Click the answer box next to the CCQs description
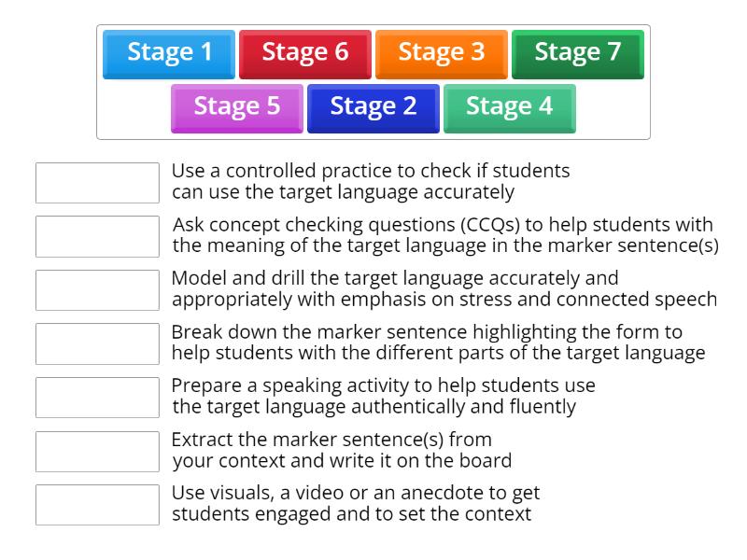 coord(96,236)
